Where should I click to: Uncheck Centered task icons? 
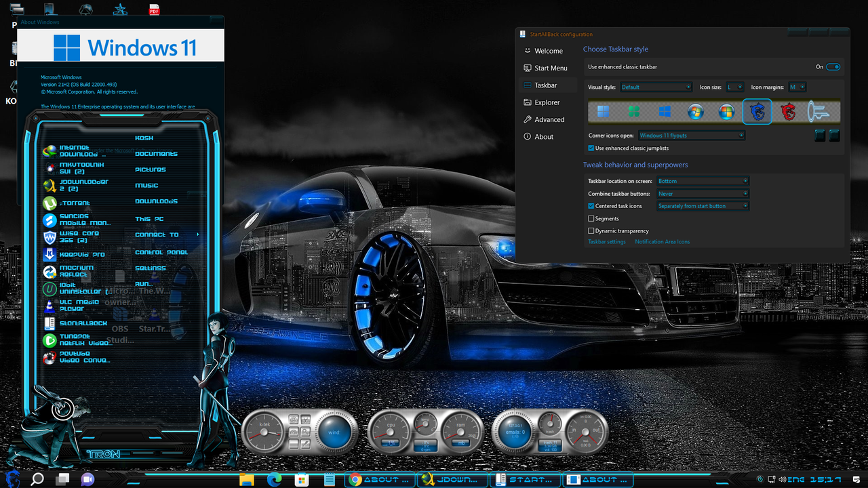591,205
